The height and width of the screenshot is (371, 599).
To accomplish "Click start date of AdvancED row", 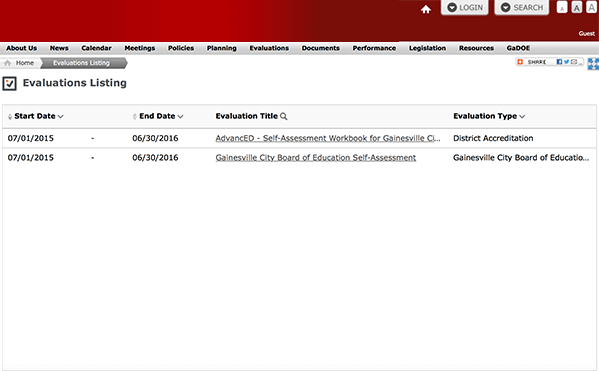I will tap(31, 138).
